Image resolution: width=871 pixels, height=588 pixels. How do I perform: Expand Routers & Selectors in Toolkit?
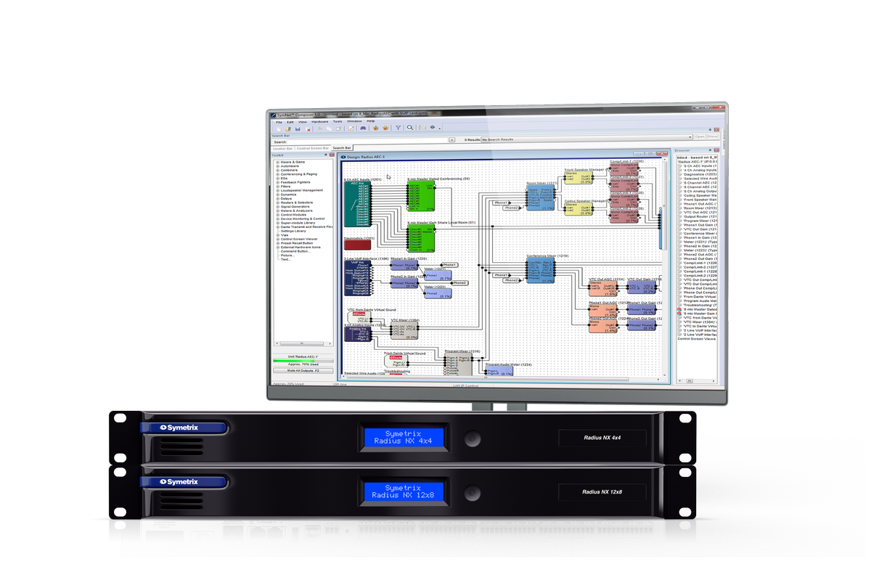pyautogui.click(x=278, y=203)
